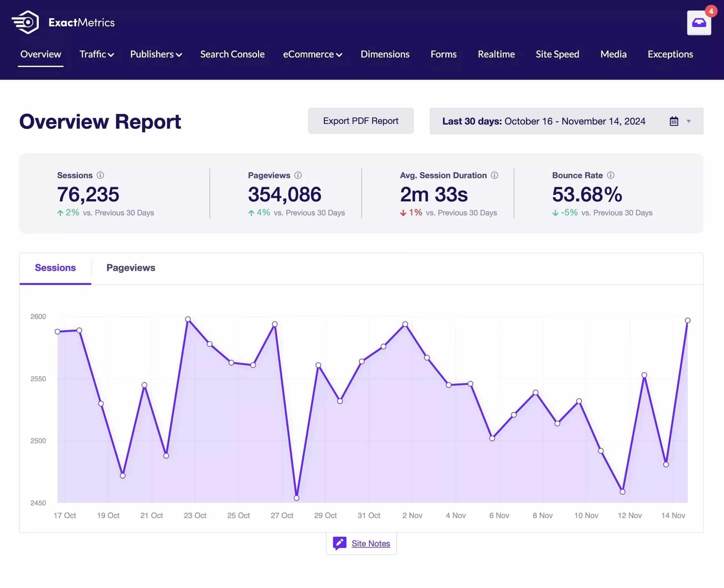Click the Avg. Session Duration info icon
Screen dimensions: 724x588
[494, 175]
